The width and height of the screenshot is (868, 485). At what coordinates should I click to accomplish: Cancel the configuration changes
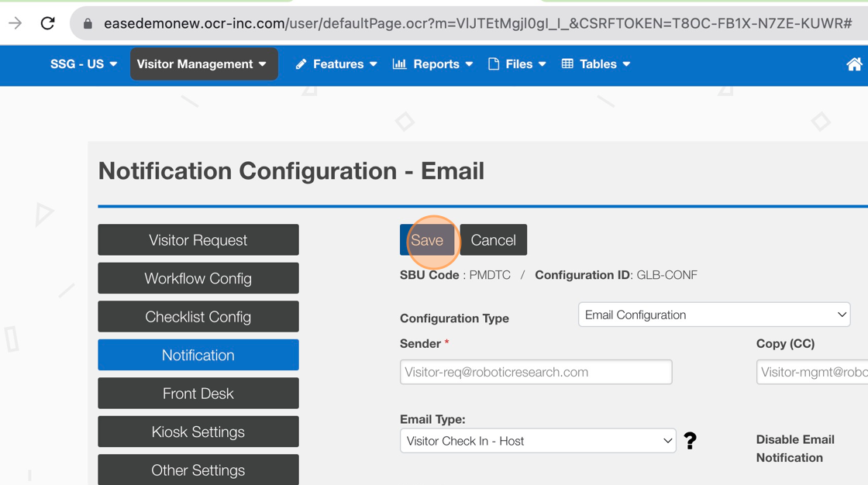pyautogui.click(x=493, y=240)
